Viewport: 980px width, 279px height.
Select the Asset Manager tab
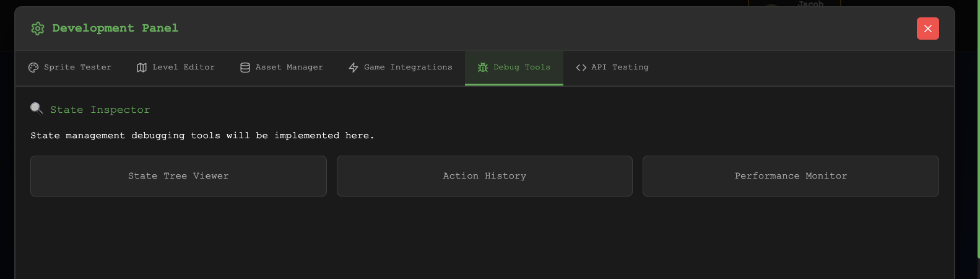(289, 68)
